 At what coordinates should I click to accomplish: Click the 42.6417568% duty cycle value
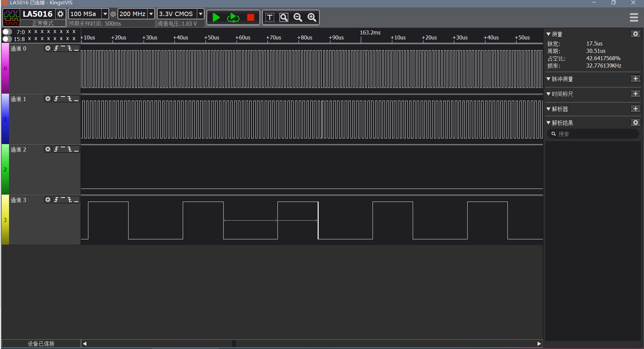pos(603,58)
